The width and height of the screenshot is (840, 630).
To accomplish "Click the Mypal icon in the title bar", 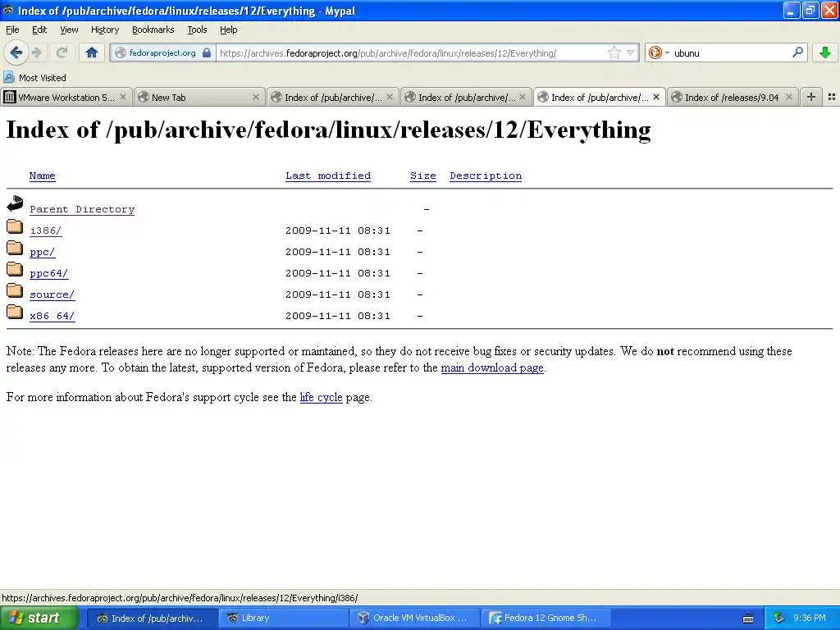I will (8, 10).
